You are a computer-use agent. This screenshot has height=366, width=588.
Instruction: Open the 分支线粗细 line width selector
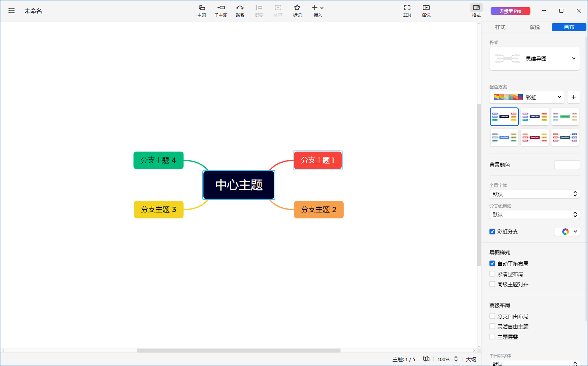pos(535,215)
